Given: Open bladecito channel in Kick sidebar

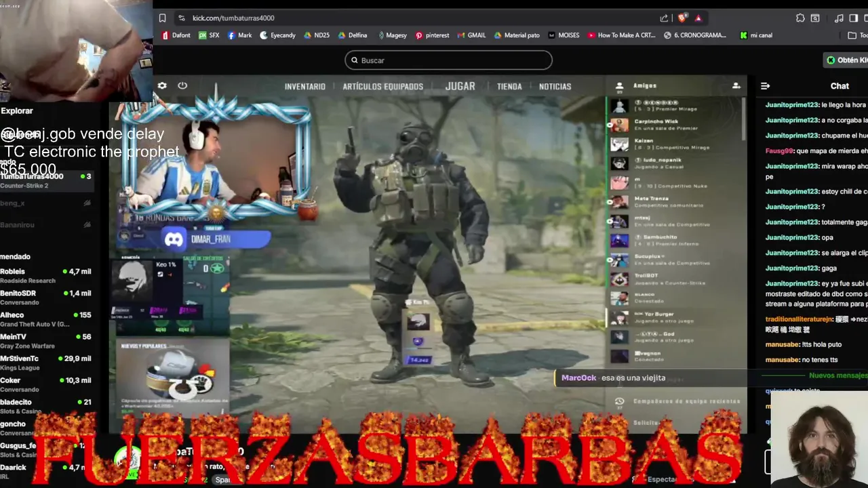Looking at the screenshot, I should coord(46,406).
